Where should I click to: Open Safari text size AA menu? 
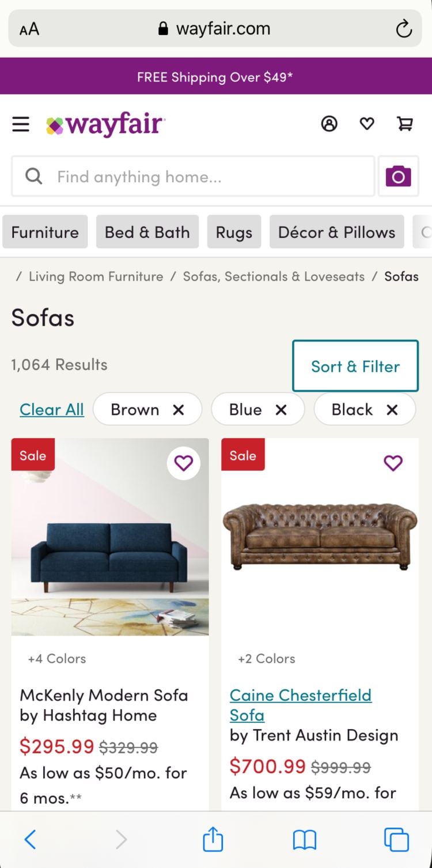29,29
